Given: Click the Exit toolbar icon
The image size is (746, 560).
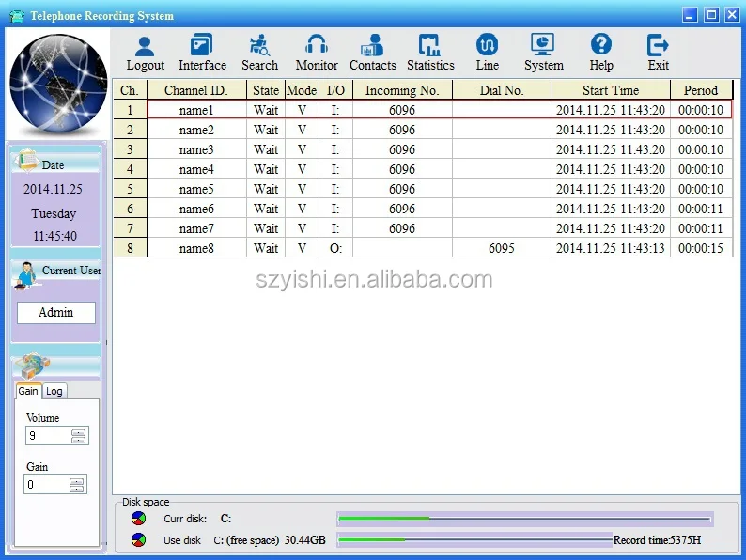Looking at the screenshot, I should point(658,45).
